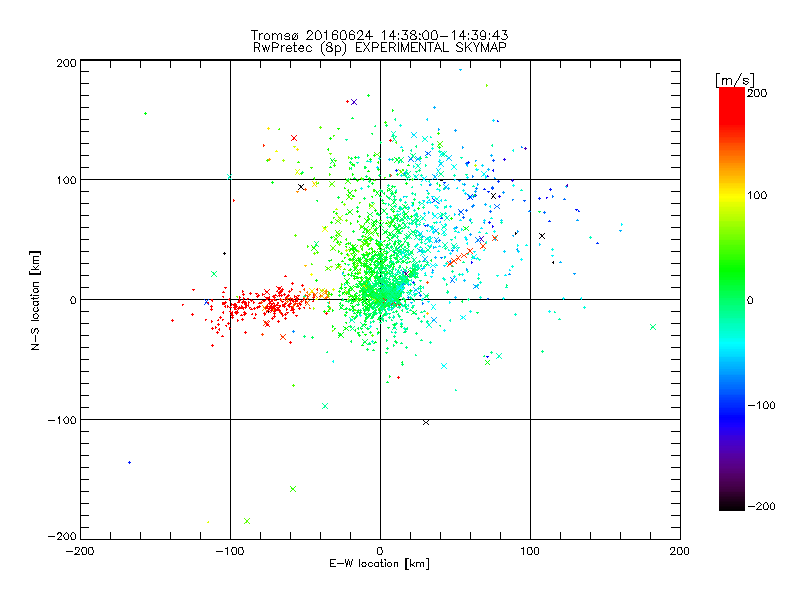Click the colorbar's "-100" label
Image resolution: width=800 pixels, height=600 pixels.
761,405
